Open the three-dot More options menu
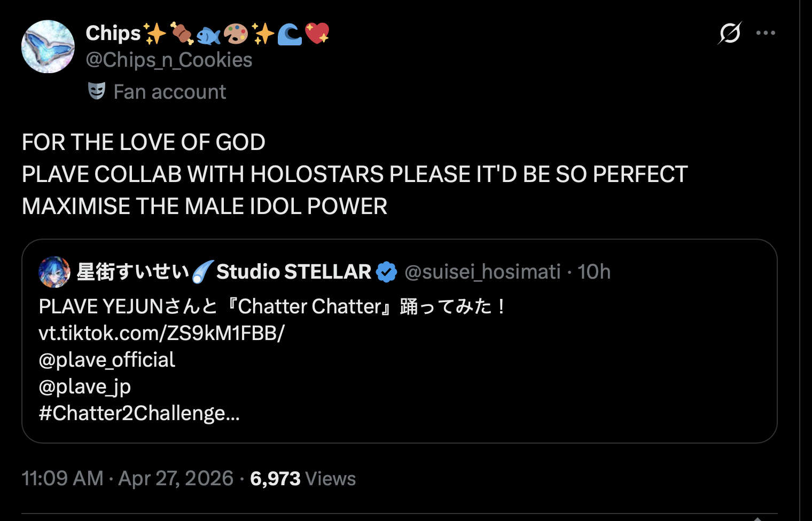The width and height of the screenshot is (812, 521). [766, 33]
